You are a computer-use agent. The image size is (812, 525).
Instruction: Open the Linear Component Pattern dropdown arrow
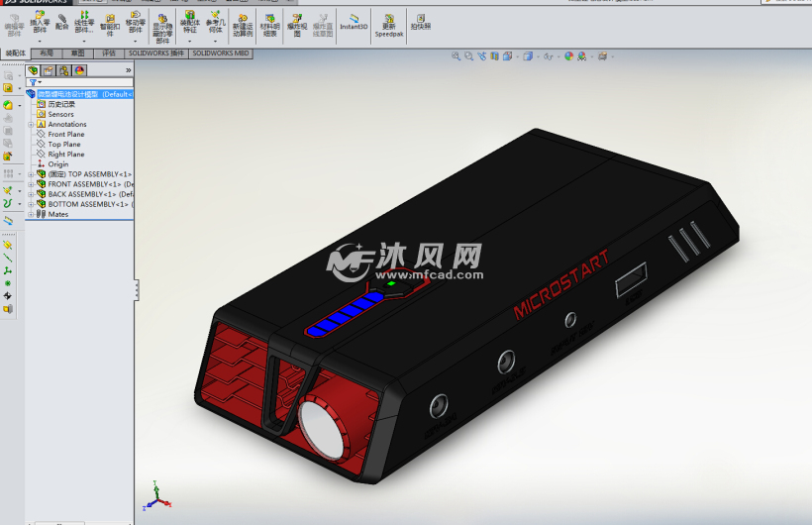coord(84,42)
